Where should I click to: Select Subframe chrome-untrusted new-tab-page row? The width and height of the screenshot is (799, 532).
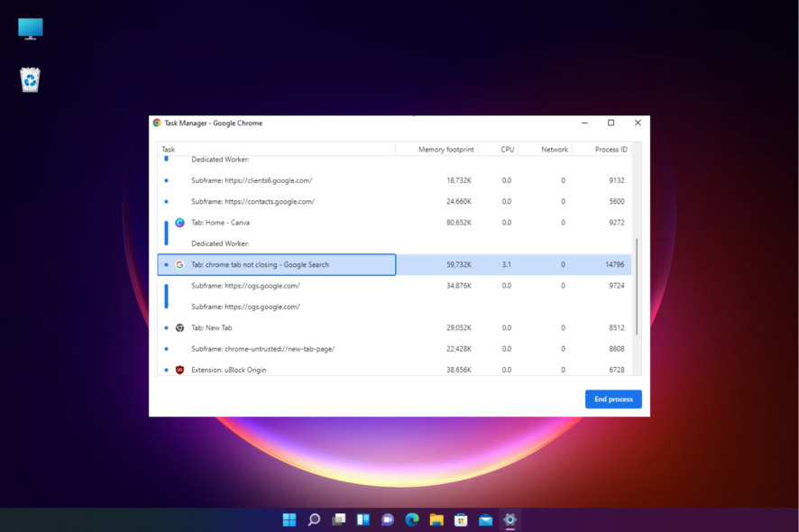click(394, 349)
